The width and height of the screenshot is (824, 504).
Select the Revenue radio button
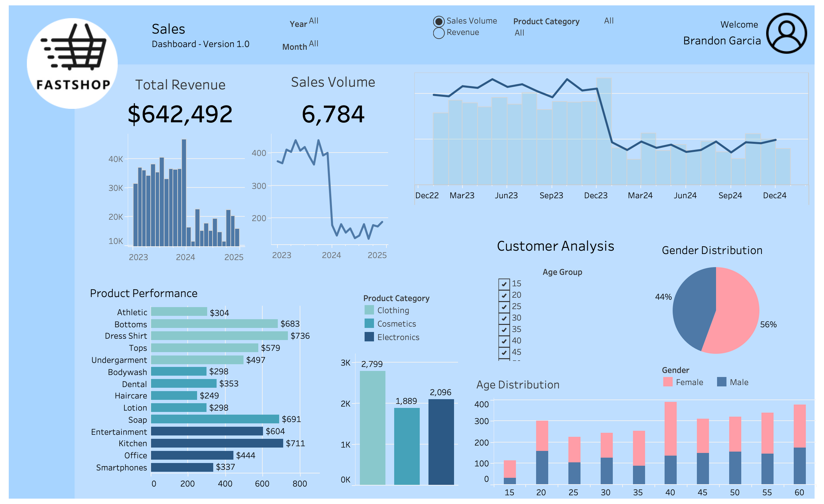(x=439, y=33)
